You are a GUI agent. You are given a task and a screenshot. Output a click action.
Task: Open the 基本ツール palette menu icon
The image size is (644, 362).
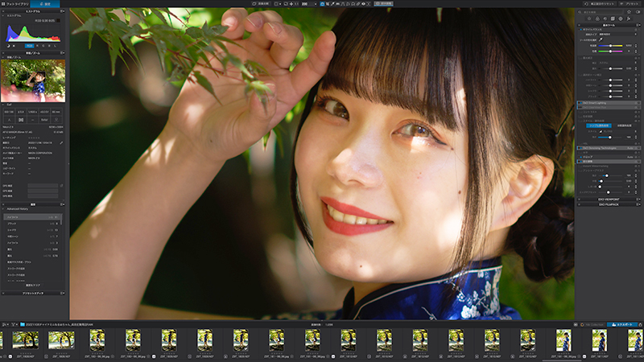coord(638,25)
